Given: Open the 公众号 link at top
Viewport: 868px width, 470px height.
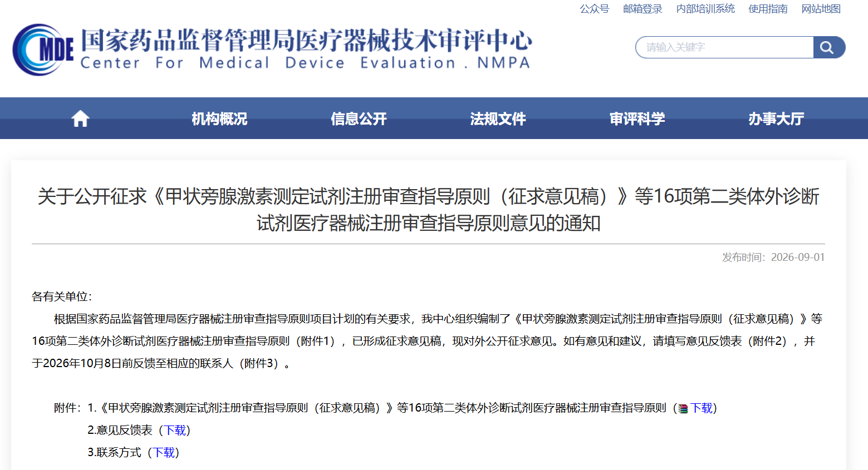Looking at the screenshot, I should (594, 9).
